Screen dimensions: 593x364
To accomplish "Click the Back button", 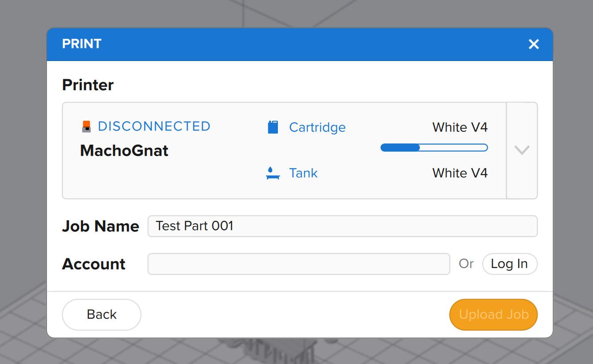I will point(101,314).
